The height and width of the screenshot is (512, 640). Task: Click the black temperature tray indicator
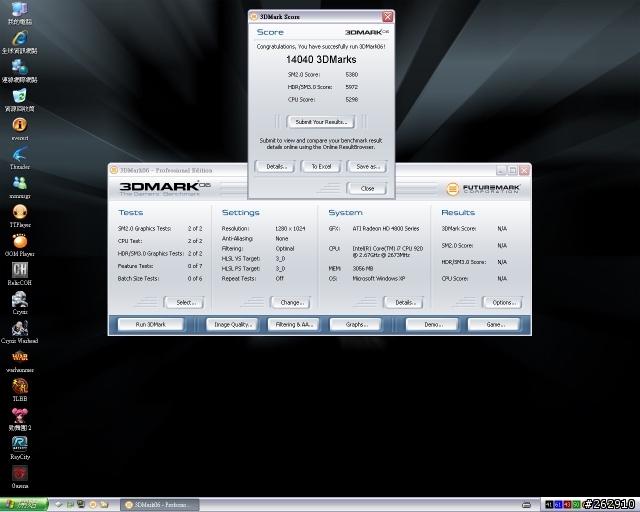point(549,505)
